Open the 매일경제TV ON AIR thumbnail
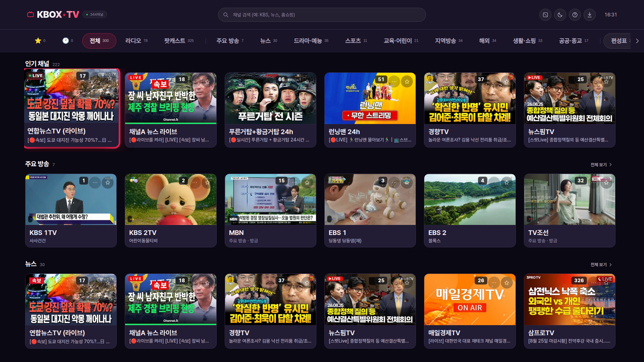Screen dimensions: 644x362 (x=470, y=299)
